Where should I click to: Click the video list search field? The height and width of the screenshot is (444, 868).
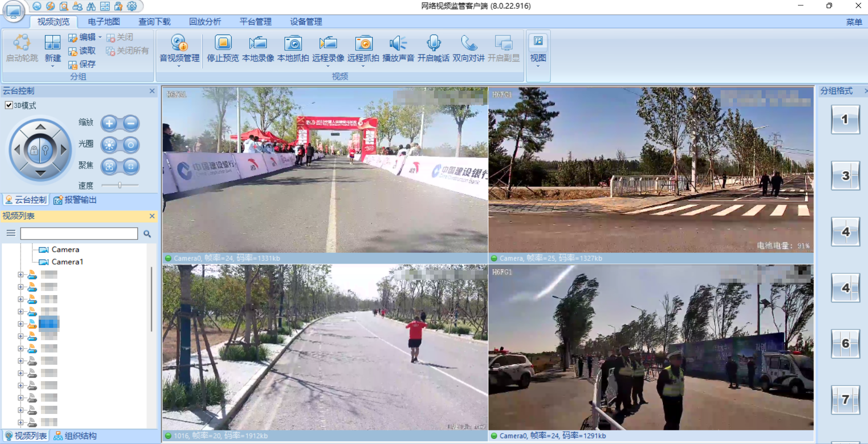(79, 234)
